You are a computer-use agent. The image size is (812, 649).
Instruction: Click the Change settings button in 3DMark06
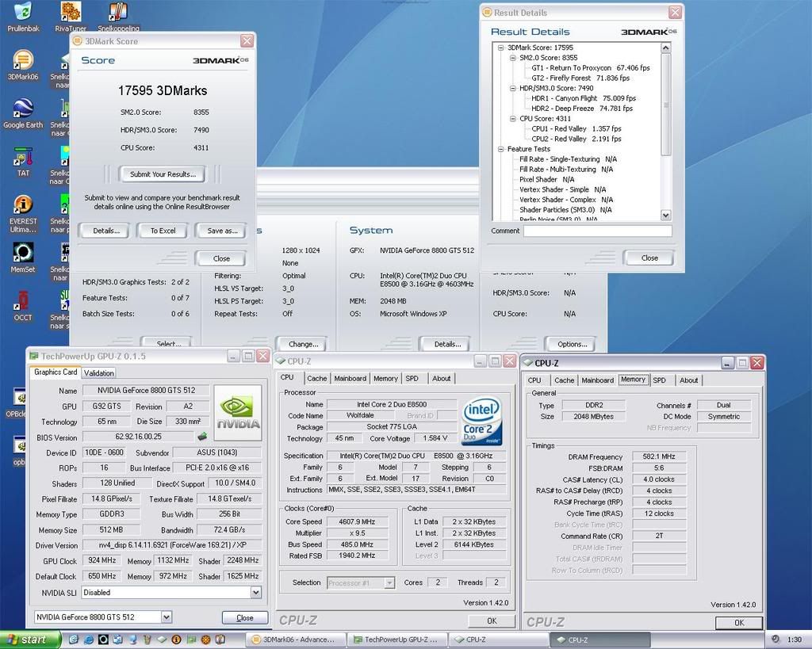tap(304, 344)
